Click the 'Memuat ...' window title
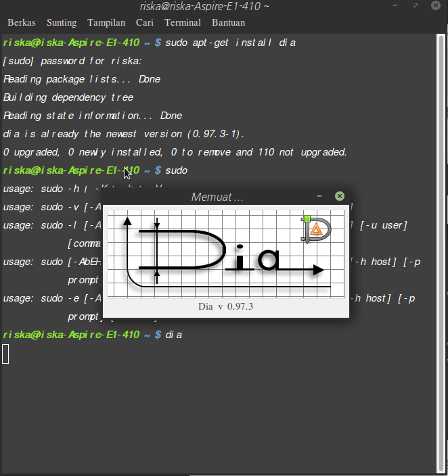Screen dimensions: 448x476 pos(217,197)
